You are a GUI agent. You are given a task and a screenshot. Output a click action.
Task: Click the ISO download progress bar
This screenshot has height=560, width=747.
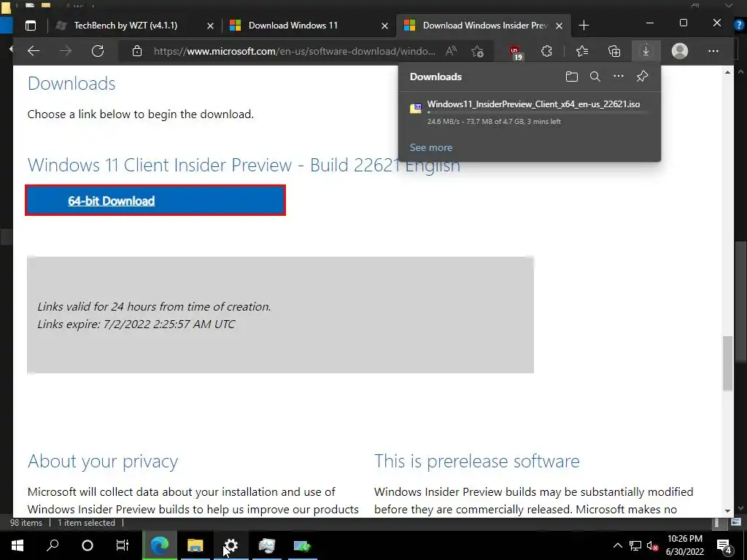538,113
